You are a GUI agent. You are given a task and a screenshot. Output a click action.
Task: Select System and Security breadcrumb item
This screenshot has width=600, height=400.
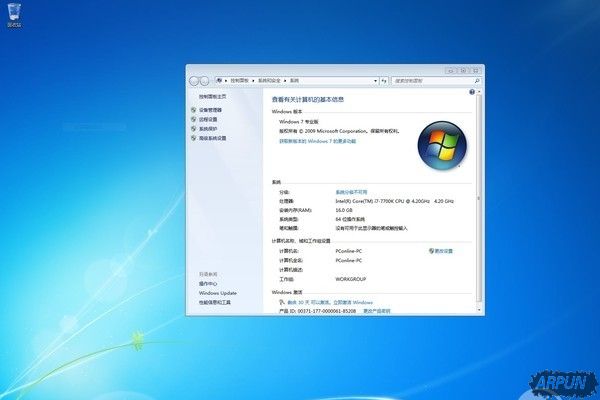point(269,81)
